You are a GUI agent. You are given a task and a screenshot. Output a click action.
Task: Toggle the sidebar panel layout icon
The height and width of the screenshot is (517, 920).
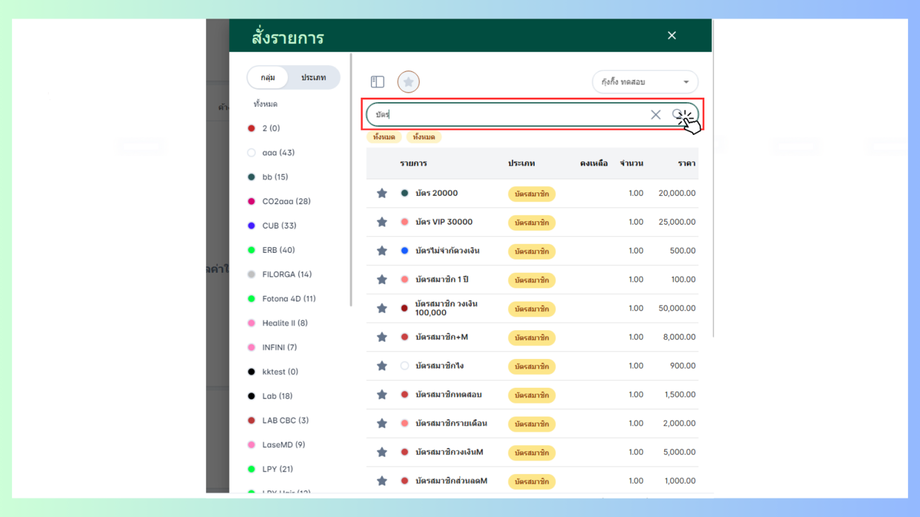pyautogui.click(x=377, y=82)
